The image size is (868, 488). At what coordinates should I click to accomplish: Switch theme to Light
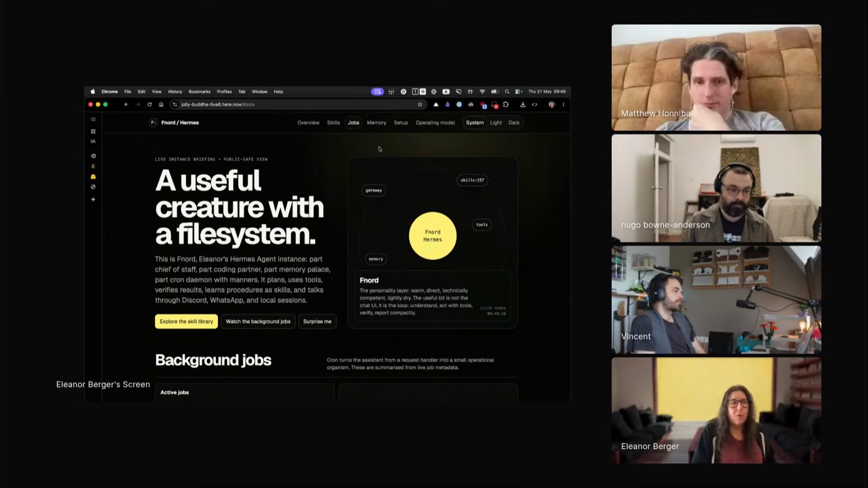(496, 123)
